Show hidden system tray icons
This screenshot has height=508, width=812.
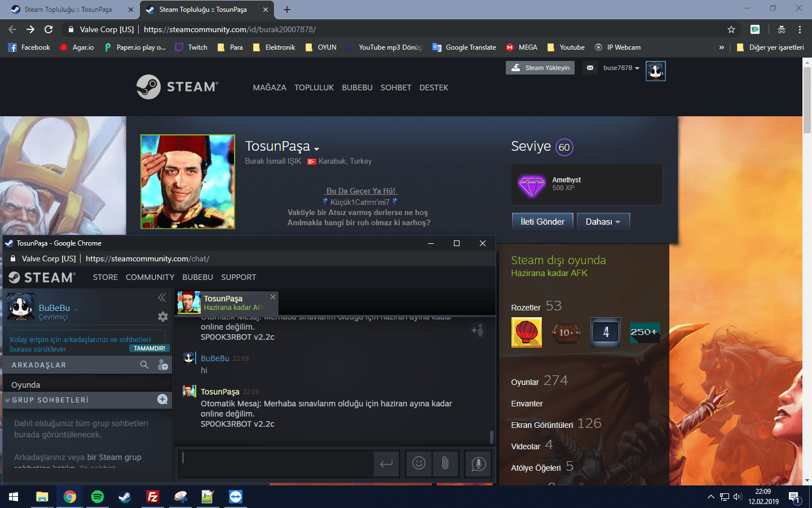click(x=710, y=497)
